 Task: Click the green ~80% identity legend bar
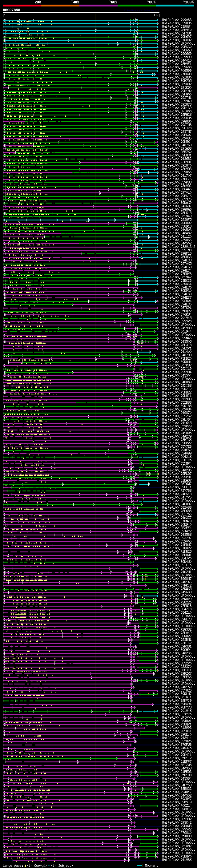pyautogui.click(x=137, y=6)
